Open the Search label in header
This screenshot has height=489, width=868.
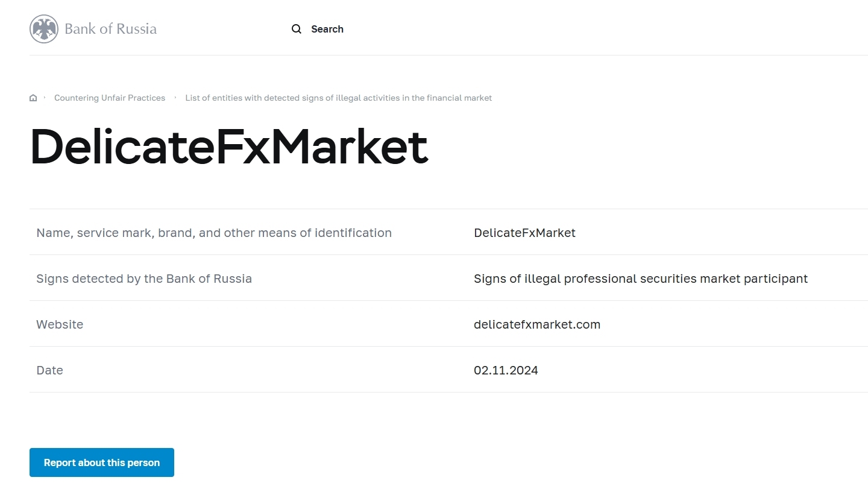tap(327, 29)
